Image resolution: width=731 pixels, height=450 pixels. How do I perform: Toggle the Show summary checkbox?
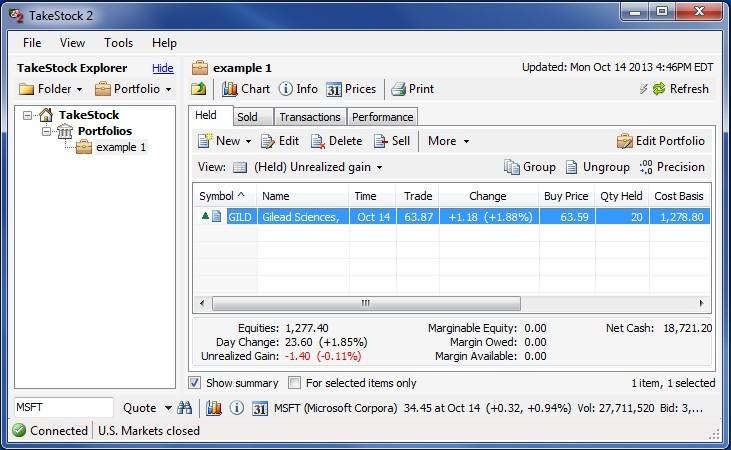point(194,383)
